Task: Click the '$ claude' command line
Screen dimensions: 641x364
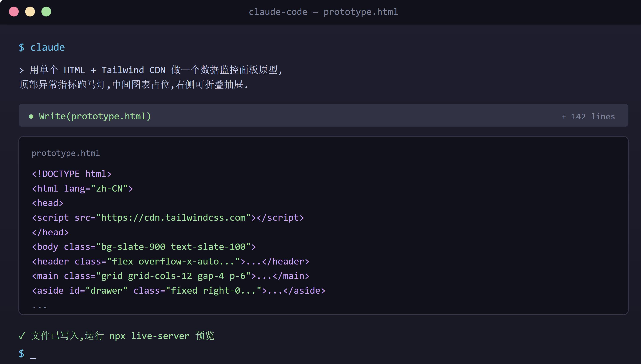Action: tap(42, 47)
